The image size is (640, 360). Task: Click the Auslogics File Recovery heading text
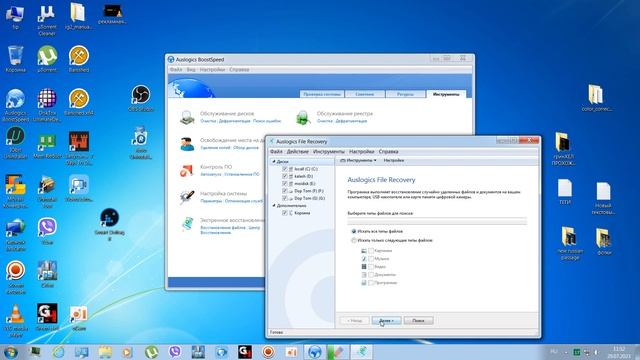point(381,180)
